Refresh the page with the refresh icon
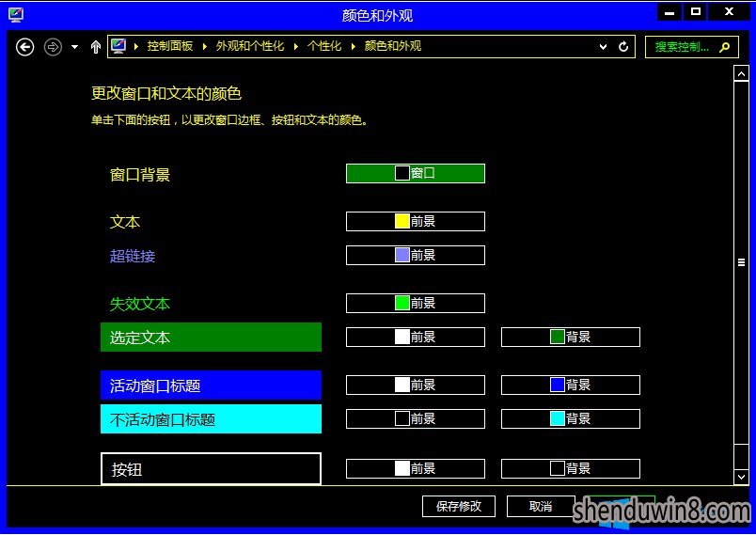Screen dimensions: 756x535 623,47
